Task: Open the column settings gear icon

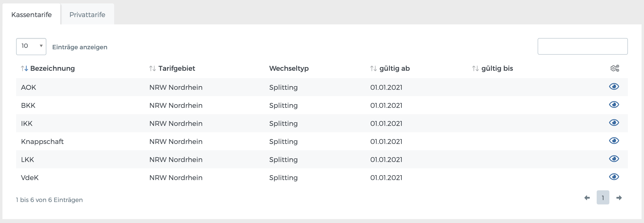Action: click(x=615, y=68)
